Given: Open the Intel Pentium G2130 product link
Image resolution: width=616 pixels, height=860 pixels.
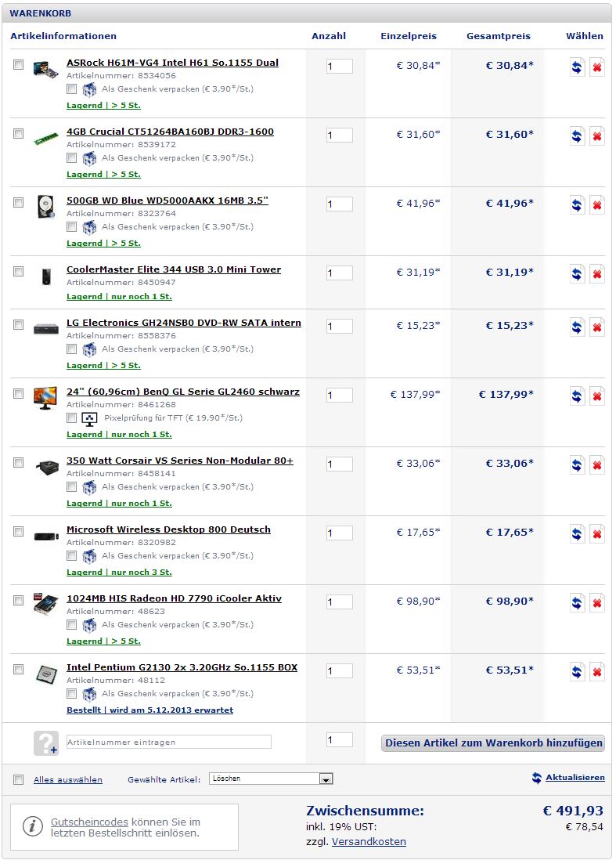Looking at the screenshot, I should pos(182,667).
